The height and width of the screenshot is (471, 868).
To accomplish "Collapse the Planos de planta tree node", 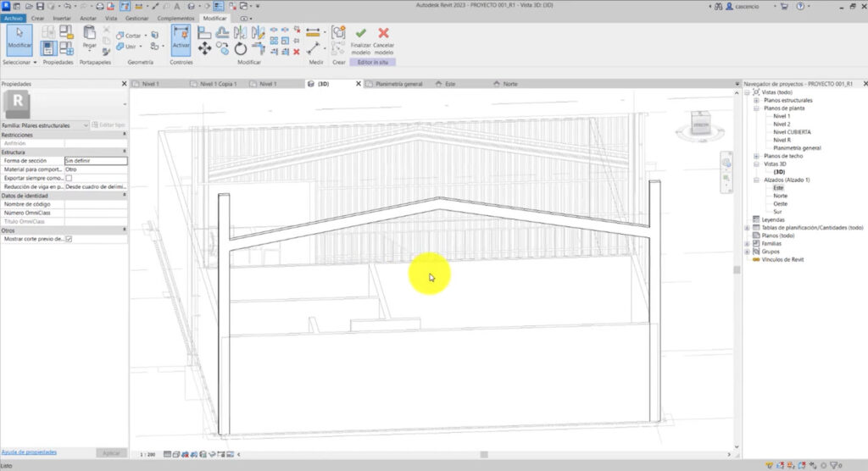I will 755,108.
